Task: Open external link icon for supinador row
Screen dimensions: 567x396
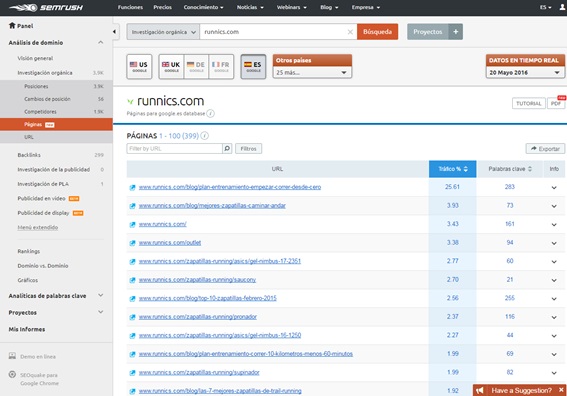Action: (x=132, y=372)
